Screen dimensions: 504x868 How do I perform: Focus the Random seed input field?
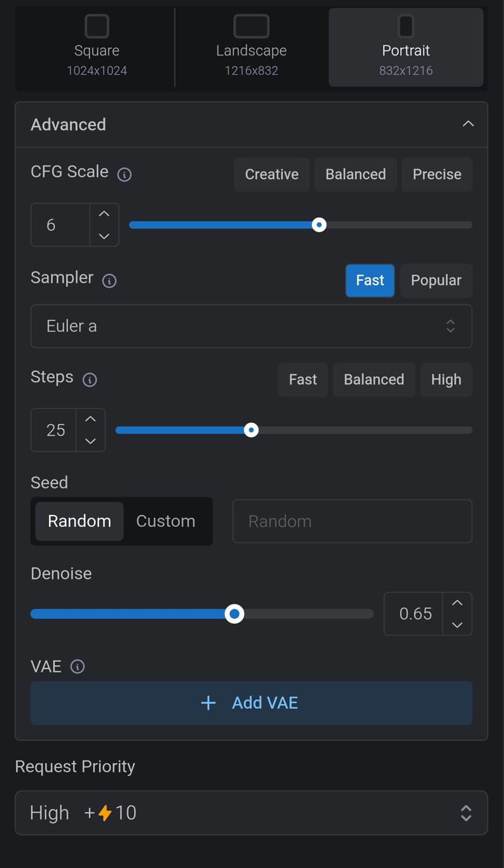click(x=352, y=521)
